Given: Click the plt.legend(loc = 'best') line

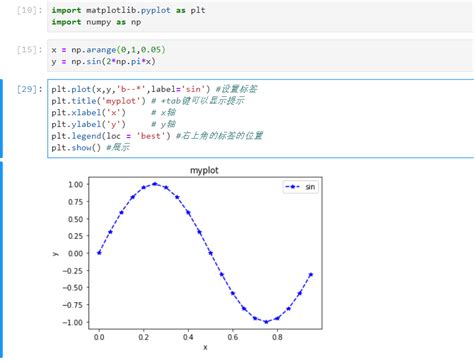Looking at the screenshot, I should (157, 136).
